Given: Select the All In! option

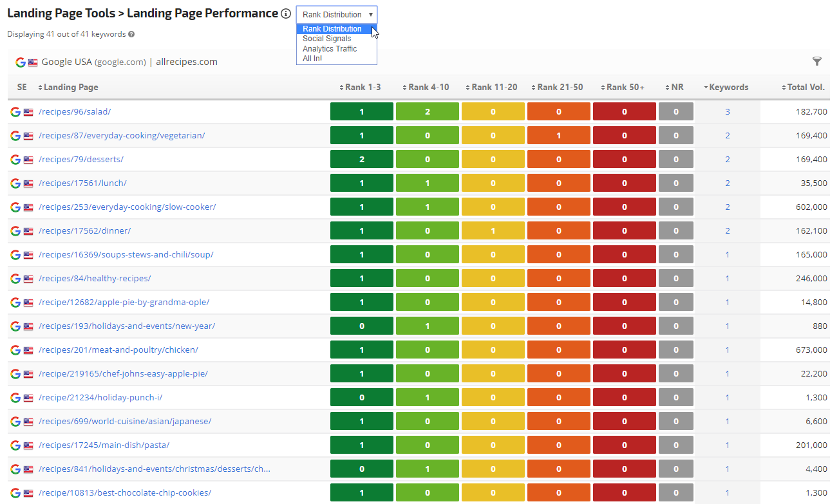Looking at the screenshot, I should click(312, 59).
